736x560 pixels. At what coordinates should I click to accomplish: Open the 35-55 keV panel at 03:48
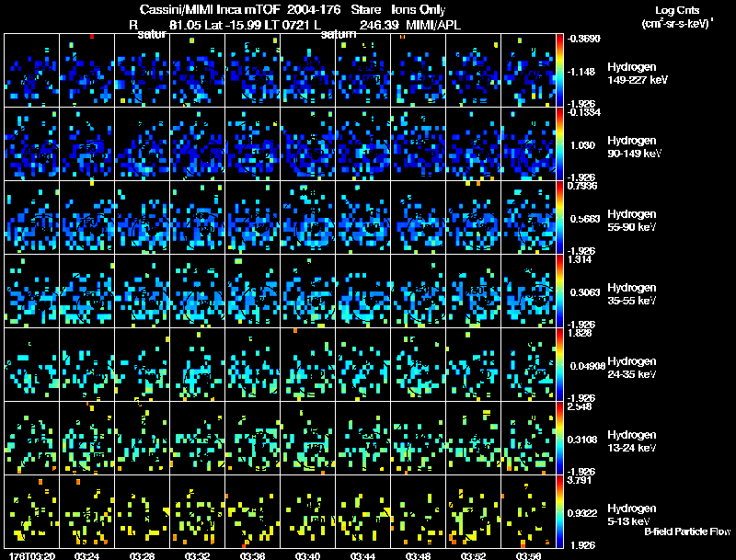418,291
